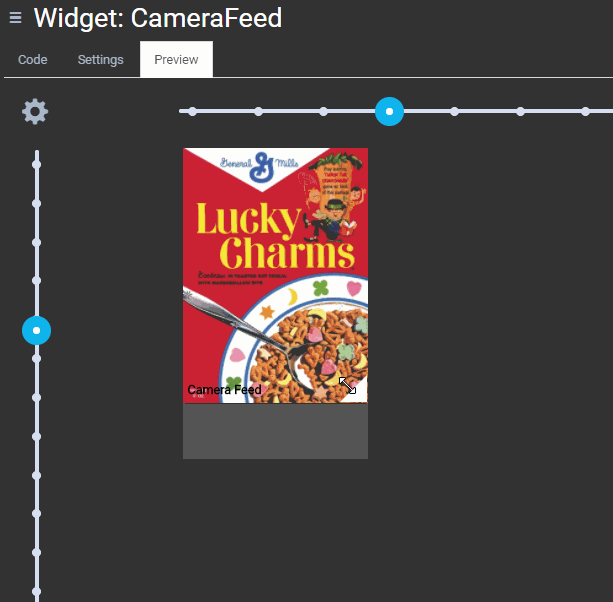
Task: Select second stop on horizontal slider
Action: 258,111
